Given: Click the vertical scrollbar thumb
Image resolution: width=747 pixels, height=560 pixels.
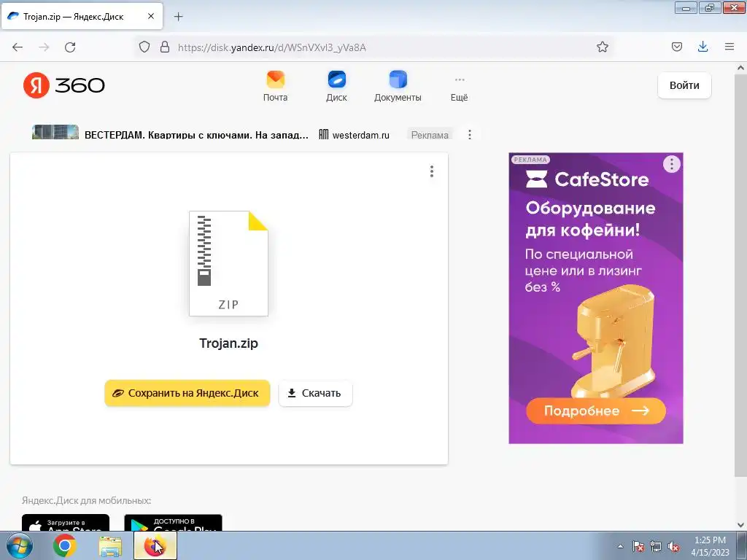Looking at the screenshot, I should pyautogui.click(x=741, y=275).
